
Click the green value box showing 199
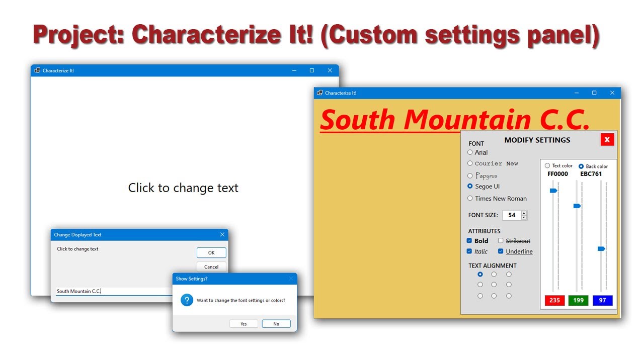tap(579, 300)
